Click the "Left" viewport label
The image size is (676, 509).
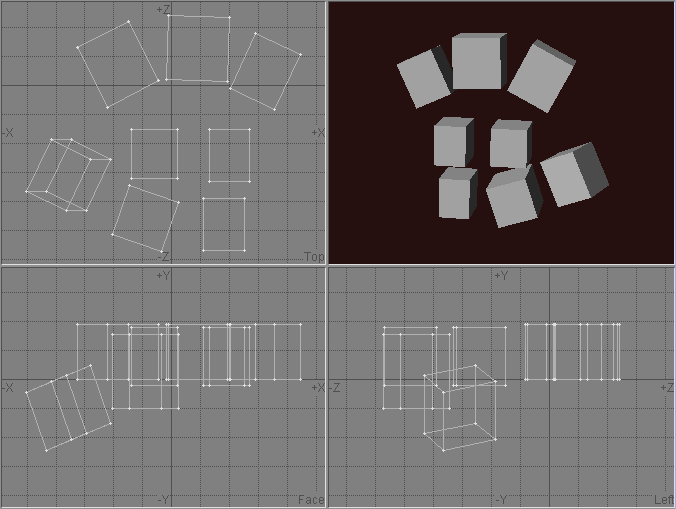(x=663, y=500)
